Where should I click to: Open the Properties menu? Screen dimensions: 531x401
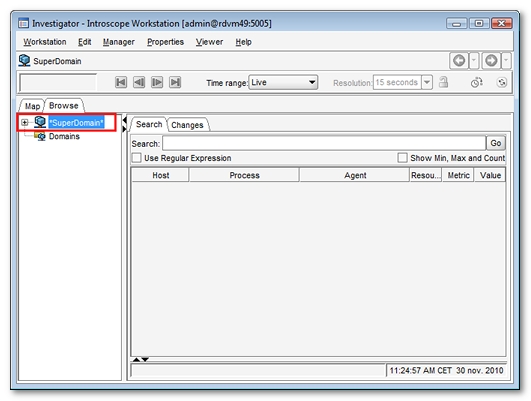click(x=165, y=42)
